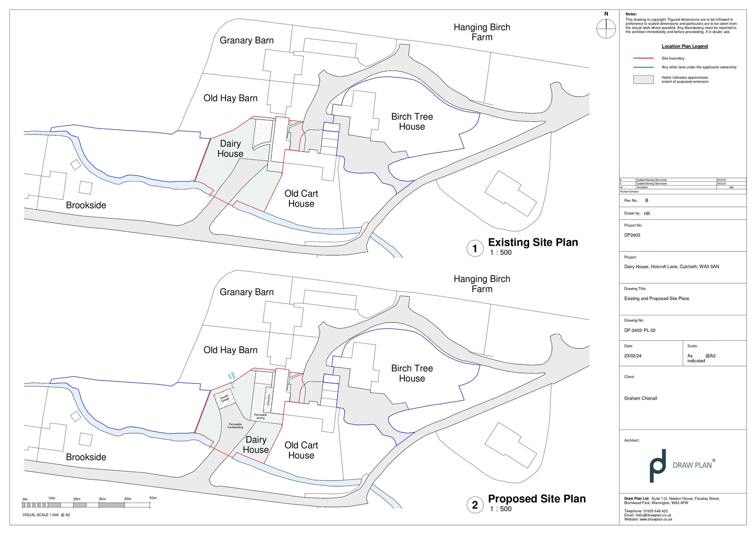Click 'Granary Barn' in the Existing Site Plan

(x=246, y=40)
